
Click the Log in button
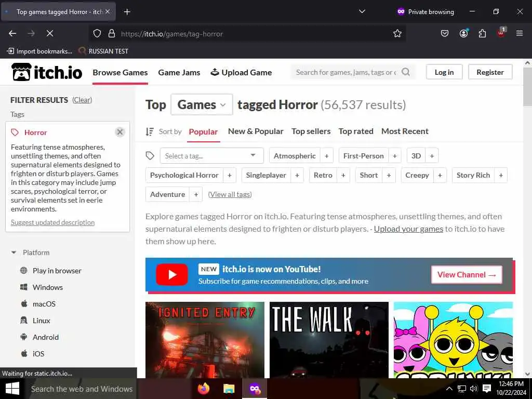444,72
